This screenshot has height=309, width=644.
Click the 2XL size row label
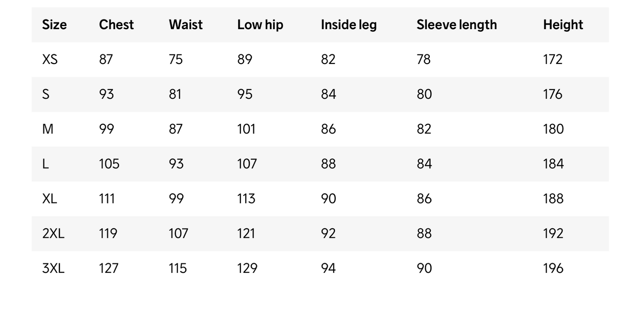click(x=53, y=233)
